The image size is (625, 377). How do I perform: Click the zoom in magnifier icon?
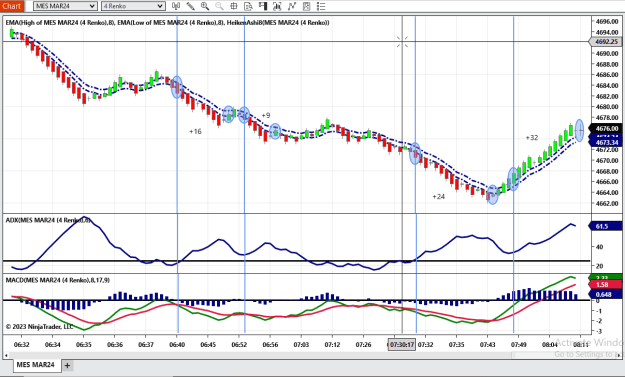coord(205,6)
